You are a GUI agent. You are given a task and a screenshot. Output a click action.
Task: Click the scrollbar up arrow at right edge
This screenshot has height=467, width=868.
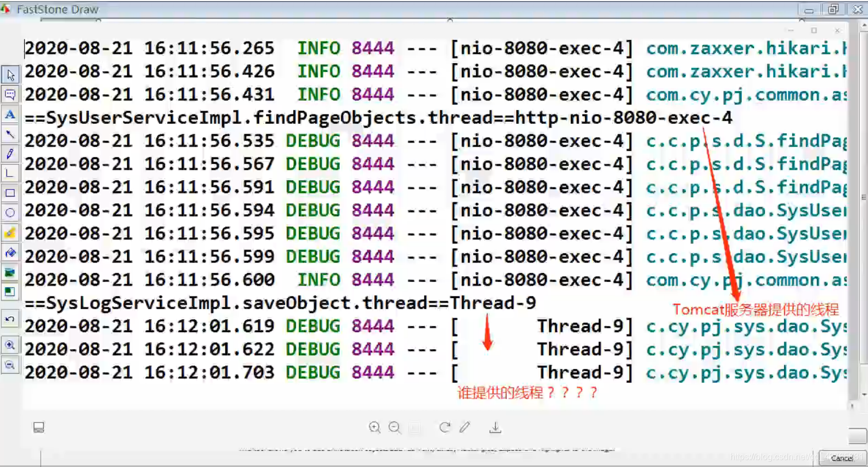[x=864, y=25]
